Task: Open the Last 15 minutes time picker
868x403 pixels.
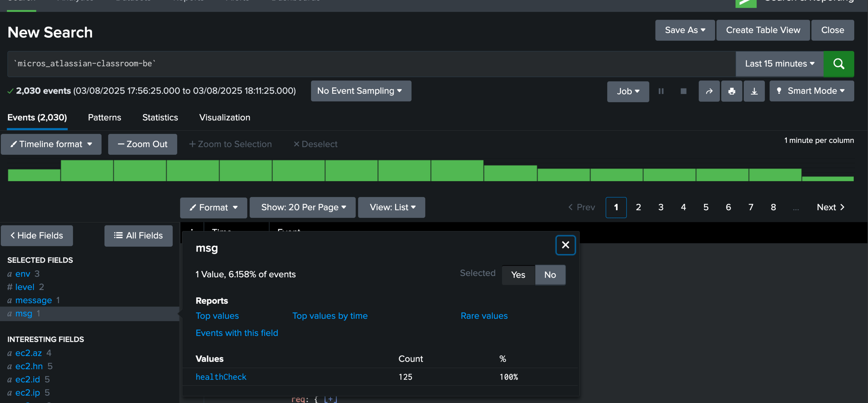Action: [x=779, y=64]
